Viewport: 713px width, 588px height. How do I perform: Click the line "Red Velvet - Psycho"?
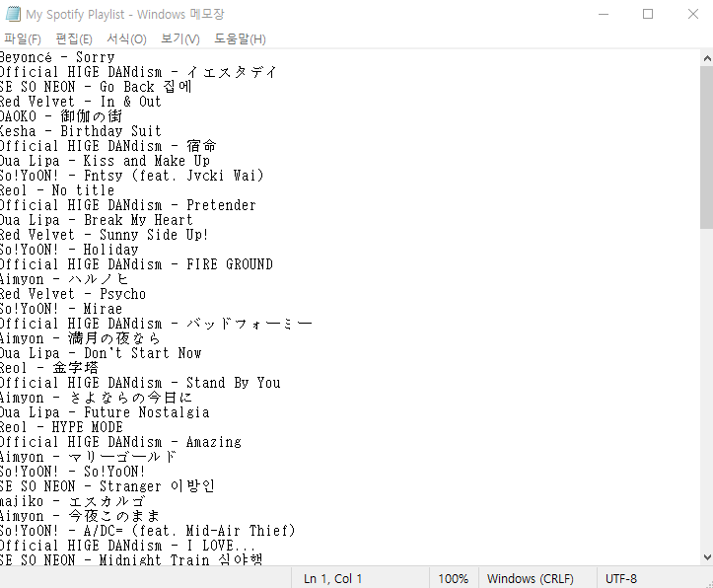(x=73, y=294)
